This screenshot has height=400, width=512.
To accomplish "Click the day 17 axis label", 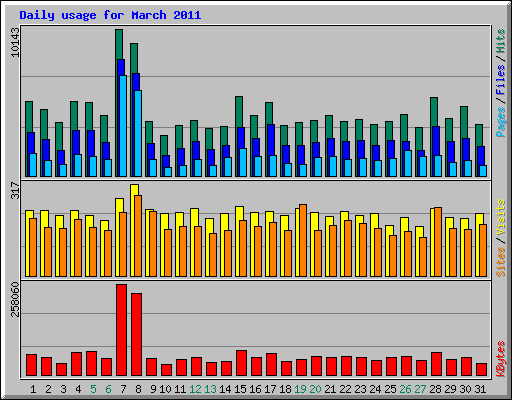I will pyautogui.click(x=270, y=389).
